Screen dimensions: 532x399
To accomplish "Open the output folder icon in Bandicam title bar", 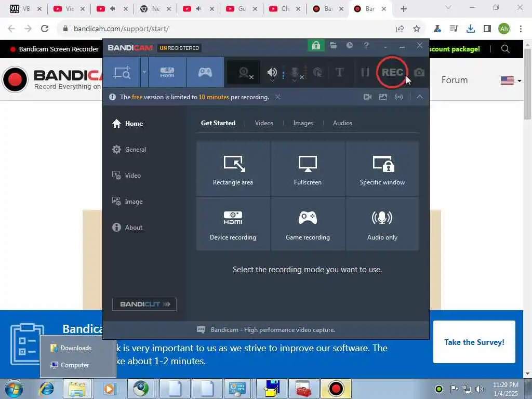I will (x=333, y=46).
